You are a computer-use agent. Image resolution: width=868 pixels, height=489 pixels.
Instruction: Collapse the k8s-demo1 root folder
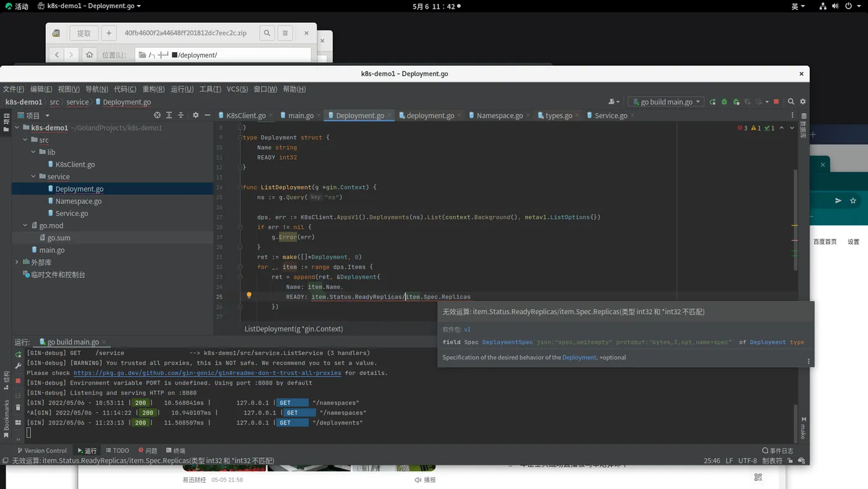coord(17,128)
